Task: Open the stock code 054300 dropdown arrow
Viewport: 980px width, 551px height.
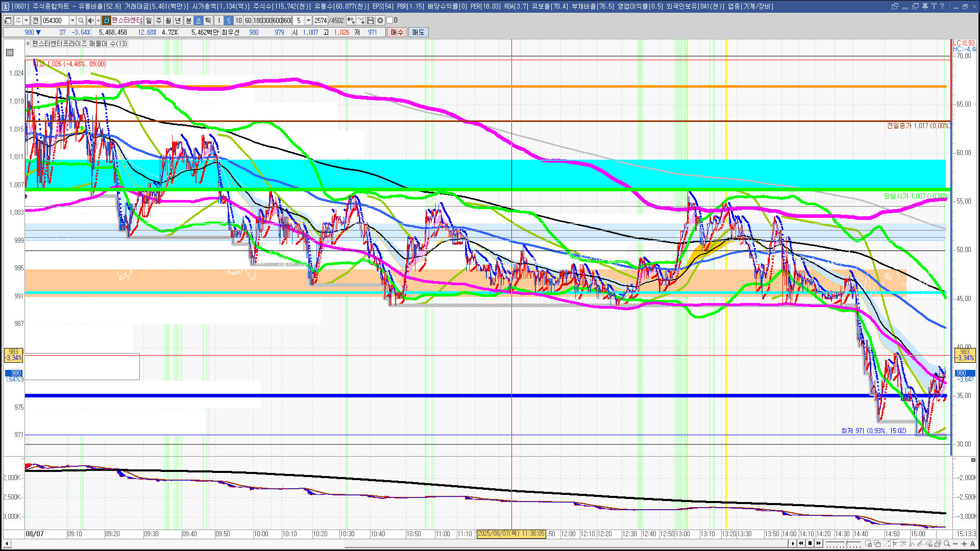Action: 72,20
